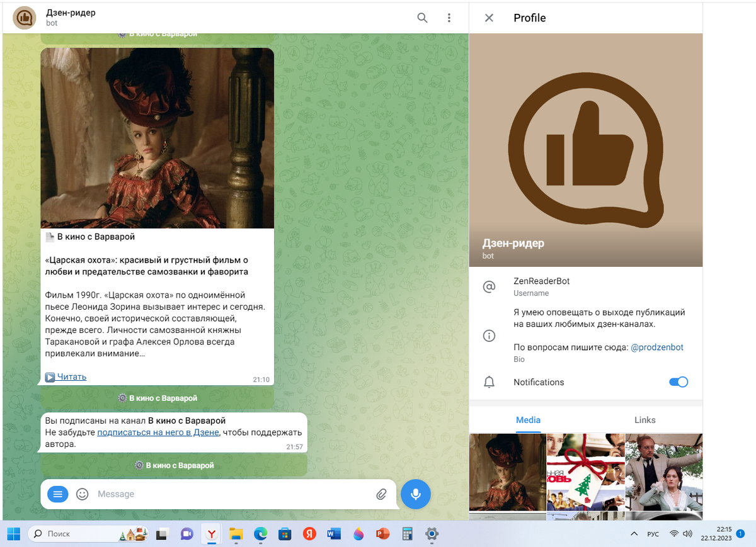Click the В кино с Варварой button below the article
Viewport: 756px width, 547px height.
click(157, 398)
